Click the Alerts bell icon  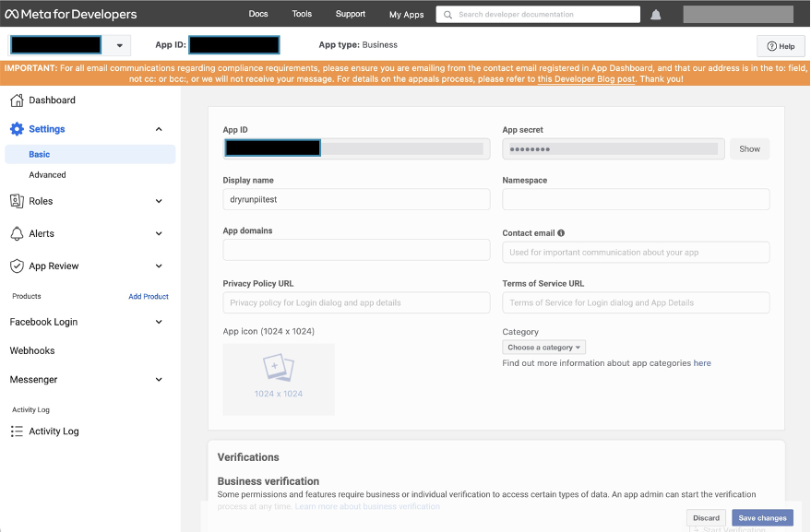point(17,233)
